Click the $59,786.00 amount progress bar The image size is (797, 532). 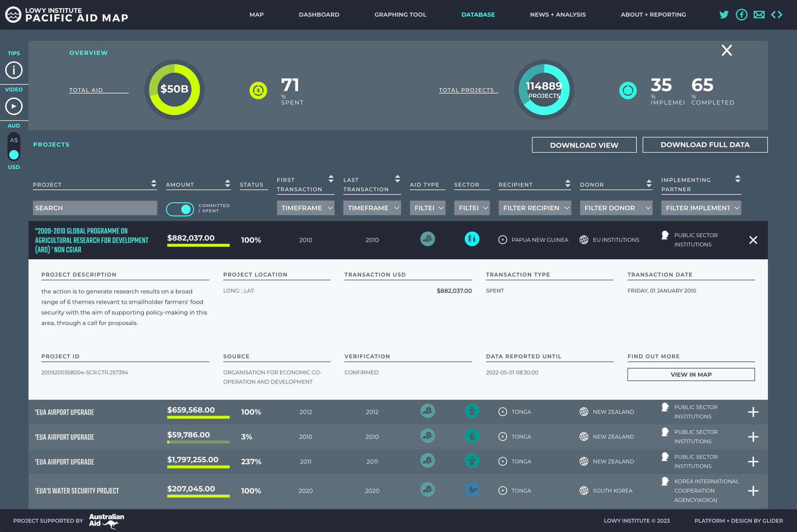coord(198,442)
